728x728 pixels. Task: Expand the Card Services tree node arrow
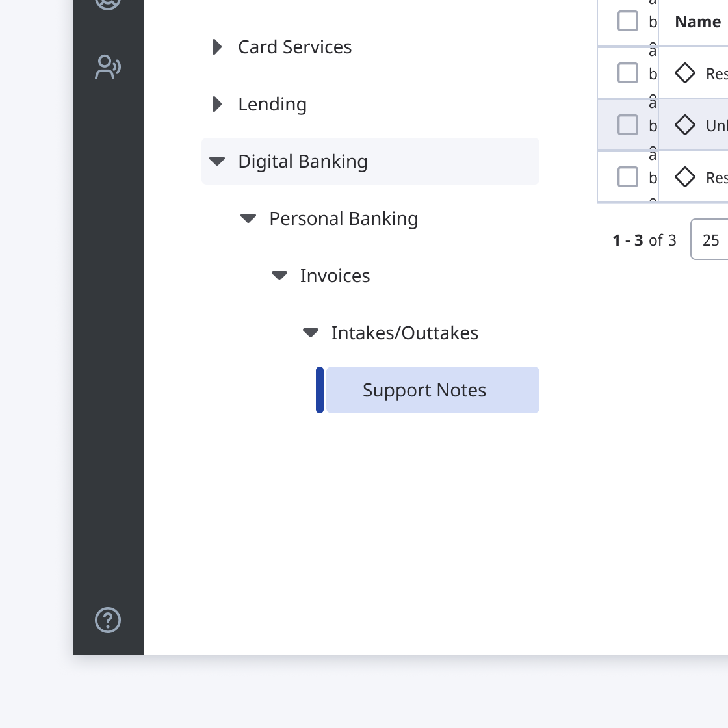click(x=217, y=47)
